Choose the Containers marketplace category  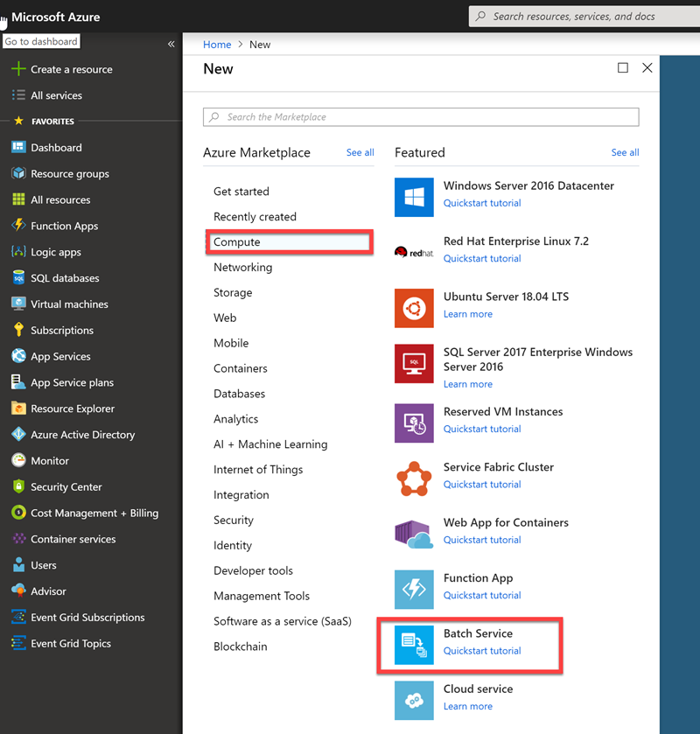pyautogui.click(x=241, y=368)
